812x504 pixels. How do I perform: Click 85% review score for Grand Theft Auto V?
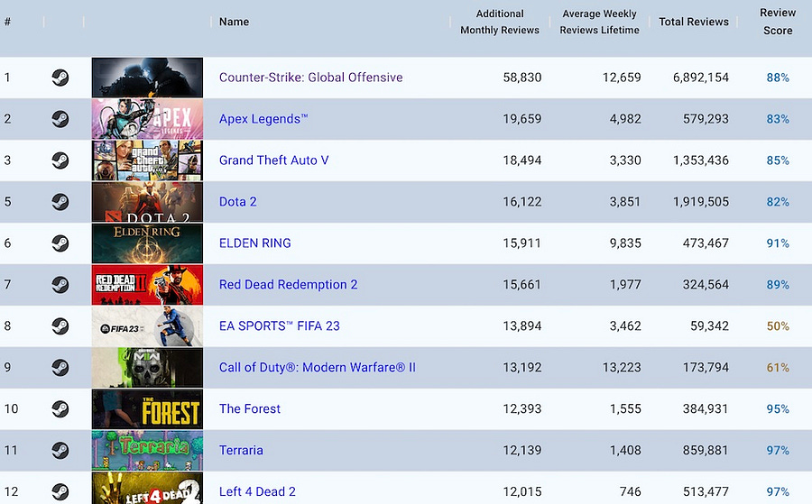click(778, 160)
